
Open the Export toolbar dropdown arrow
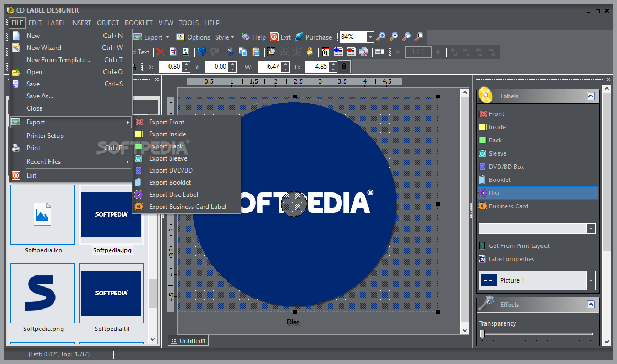pos(168,37)
